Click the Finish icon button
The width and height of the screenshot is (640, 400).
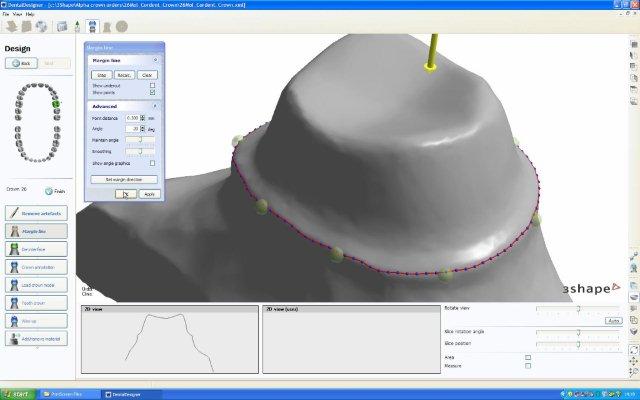tap(48, 190)
